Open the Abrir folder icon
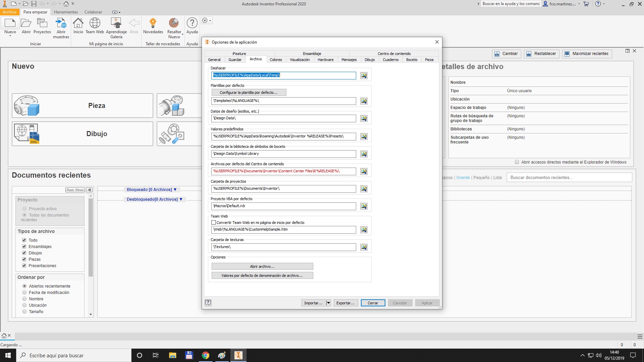The height and width of the screenshot is (362, 644). coord(26,23)
